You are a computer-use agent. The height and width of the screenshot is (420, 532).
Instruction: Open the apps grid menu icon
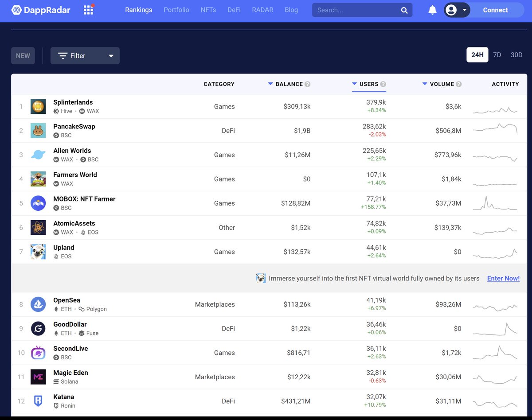(89, 10)
